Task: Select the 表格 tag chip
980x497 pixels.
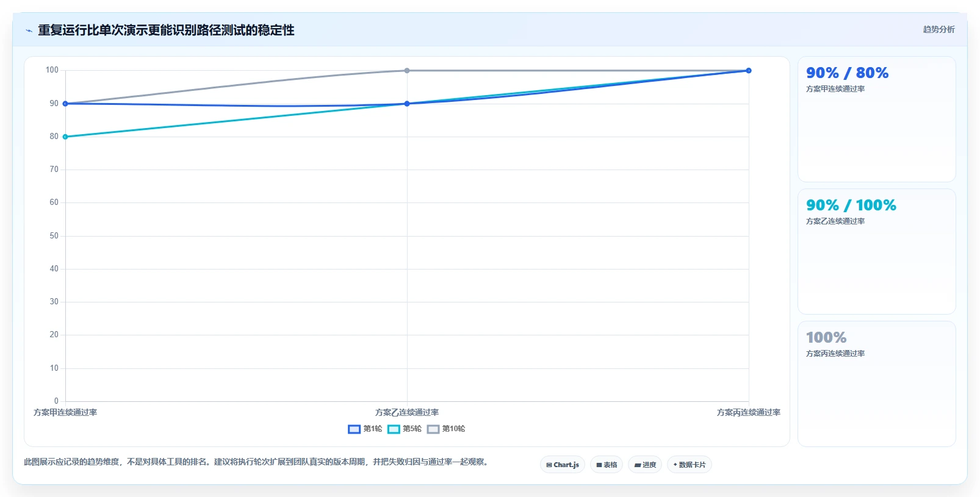Action: point(607,465)
